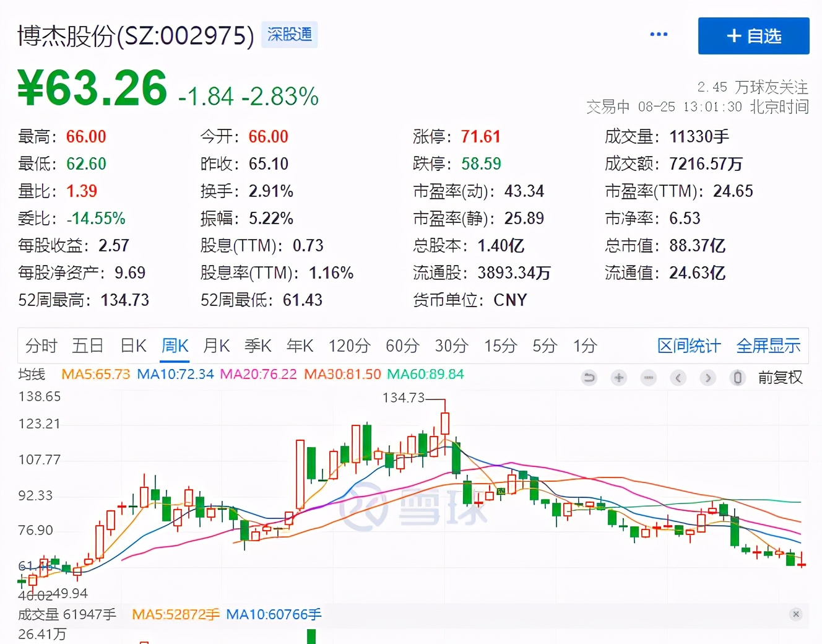
Task: Select the 周K chart tab
Action: point(175,346)
